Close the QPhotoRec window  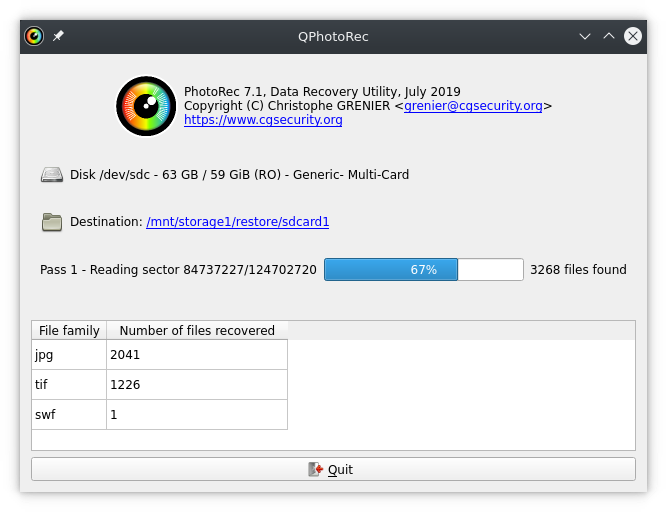pyautogui.click(x=633, y=36)
